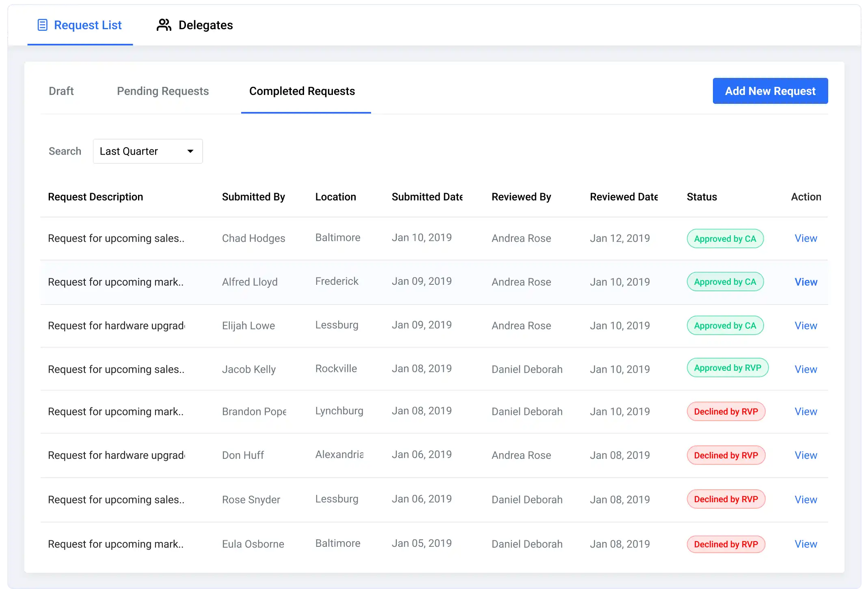This screenshot has height=589, width=868.
Task: Open Elijah Lowe's hardware upgrade request description
Action: coord(117,326)
